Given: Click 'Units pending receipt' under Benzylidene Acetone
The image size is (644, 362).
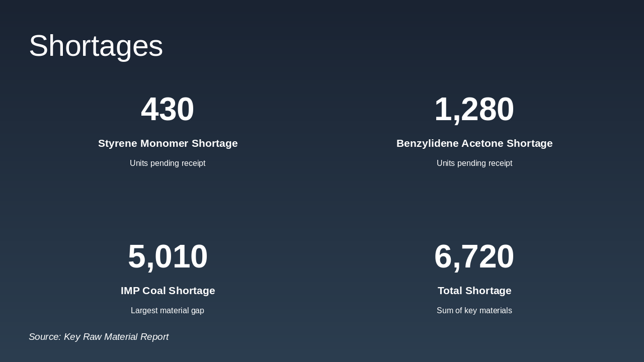Looking at the screenshot, I should coord(474,163).
